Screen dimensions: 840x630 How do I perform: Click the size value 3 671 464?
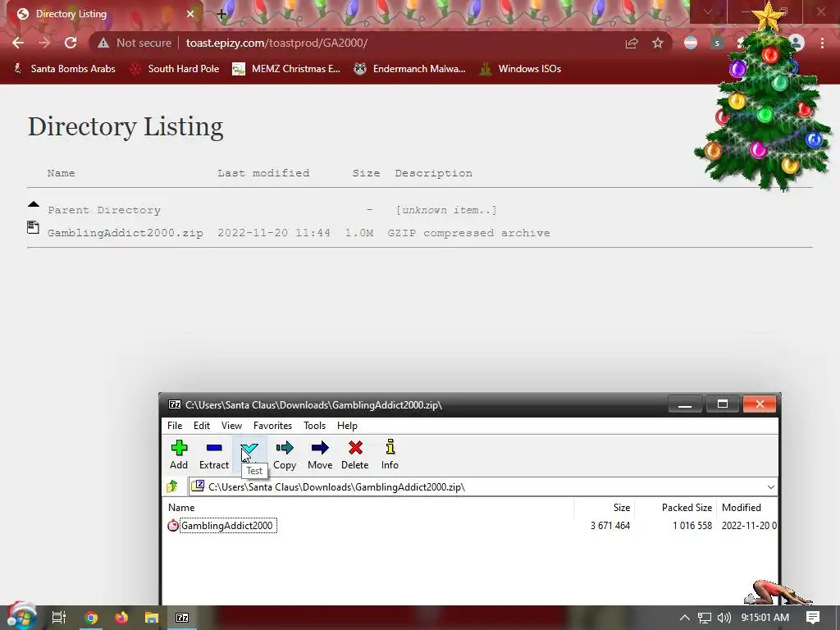point(610,526)
